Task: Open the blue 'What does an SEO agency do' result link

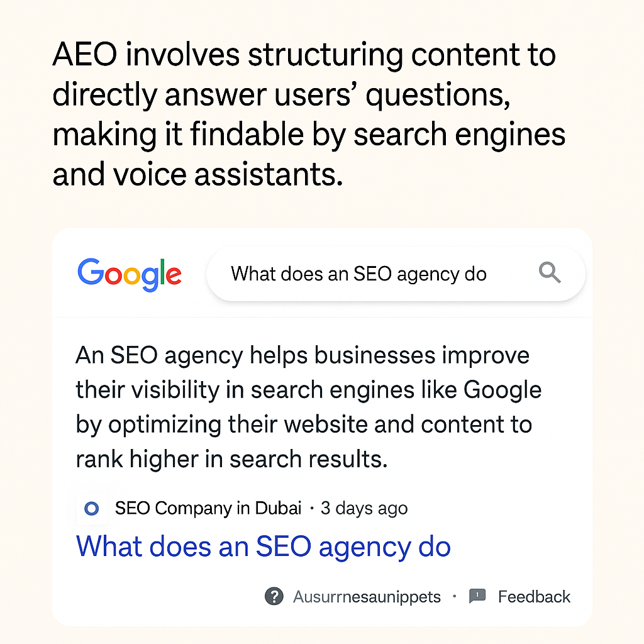Action: [x=264, y=548]
